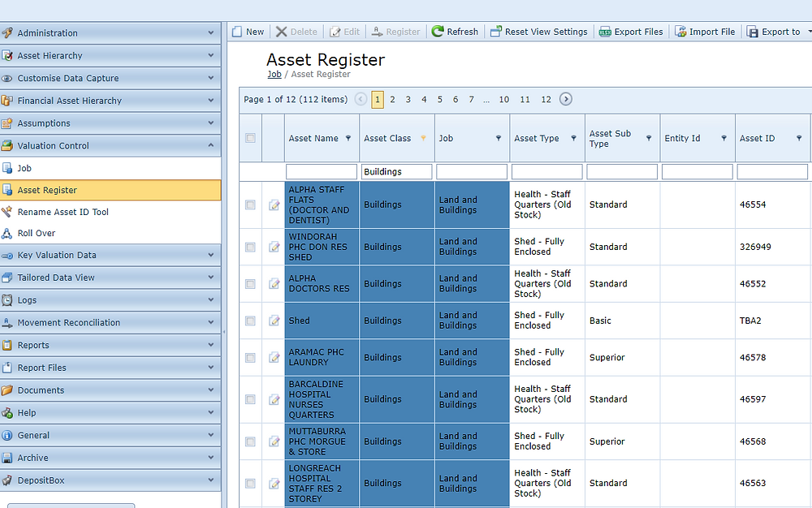
Task: Open the Job item under Valuation Control
Action: tap(110, 168)
